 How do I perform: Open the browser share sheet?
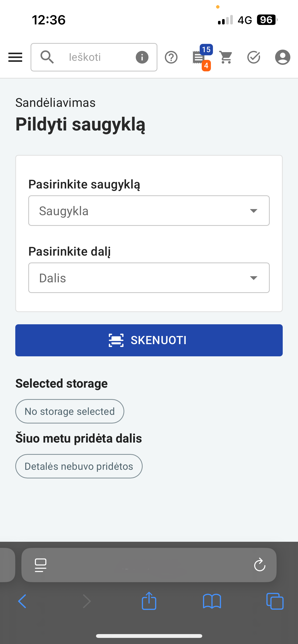point(149,601)
